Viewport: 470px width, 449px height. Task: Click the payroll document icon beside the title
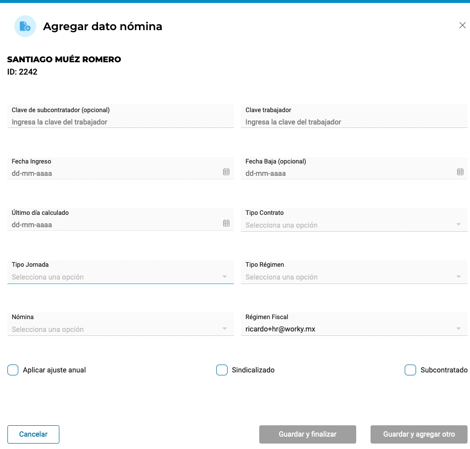pos(25,26)
